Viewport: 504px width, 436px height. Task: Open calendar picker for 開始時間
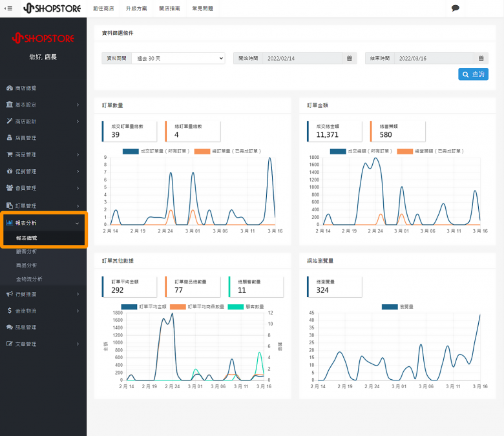point(350,58)
